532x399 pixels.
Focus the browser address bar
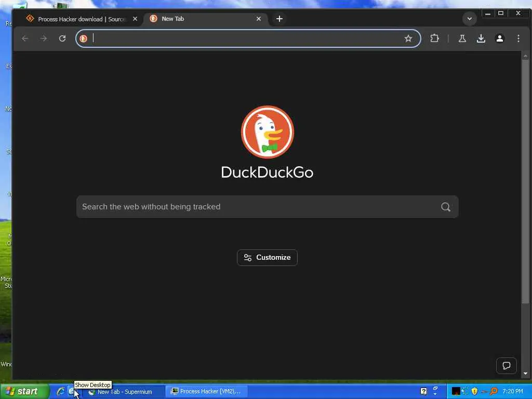tap(248, 38)
